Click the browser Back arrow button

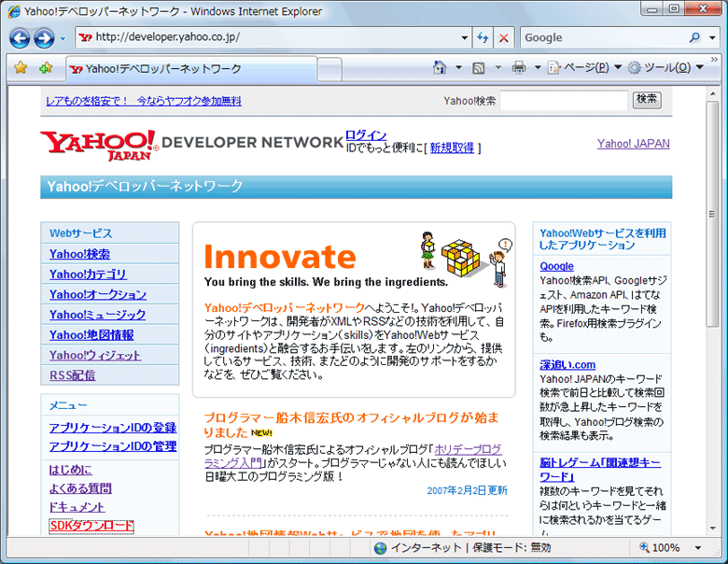20,38
